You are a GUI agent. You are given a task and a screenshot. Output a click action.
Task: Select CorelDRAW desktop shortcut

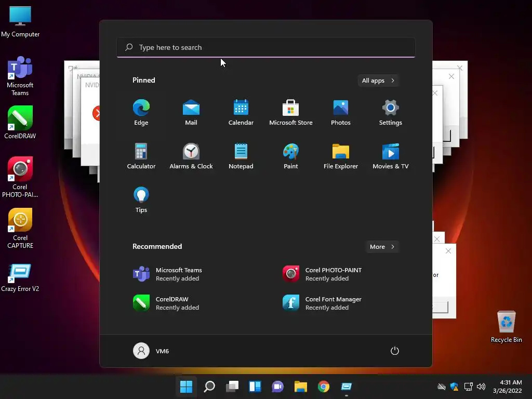(20, 123)
